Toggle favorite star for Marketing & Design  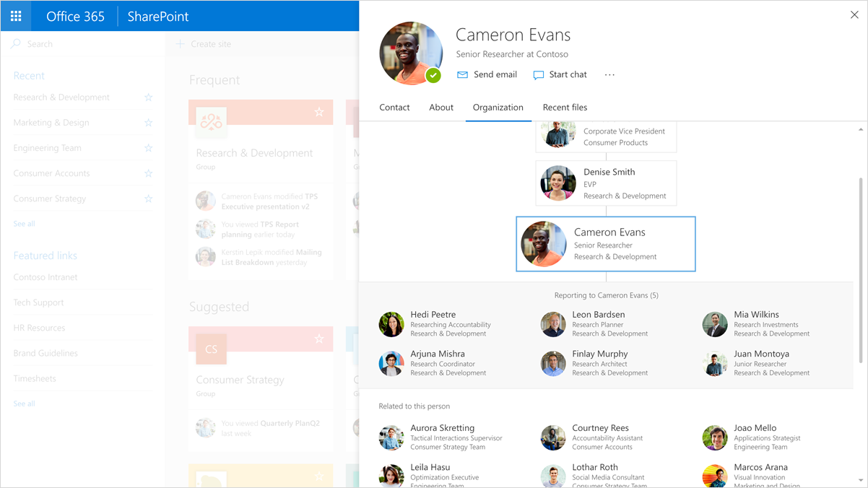point(148,123)
